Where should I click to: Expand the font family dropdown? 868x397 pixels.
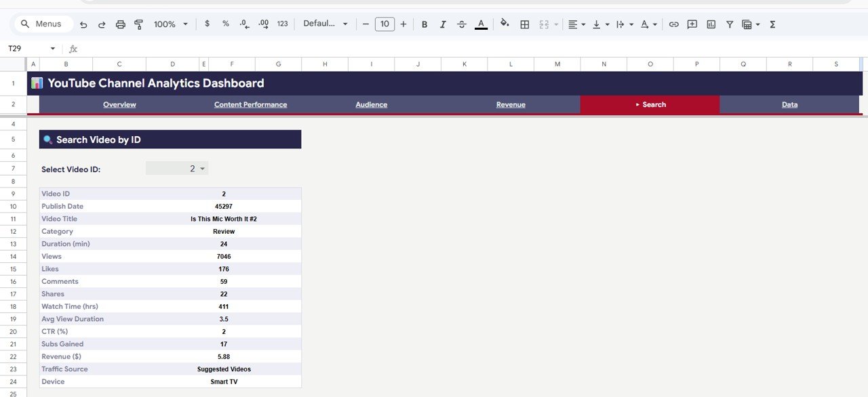pyautogui.click(x=325, y=24)
